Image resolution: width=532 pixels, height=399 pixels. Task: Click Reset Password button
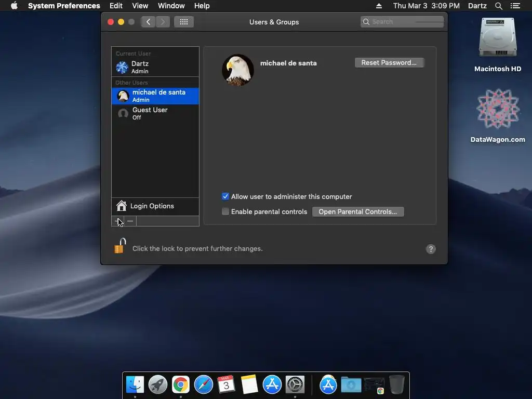tap(389, 62)
